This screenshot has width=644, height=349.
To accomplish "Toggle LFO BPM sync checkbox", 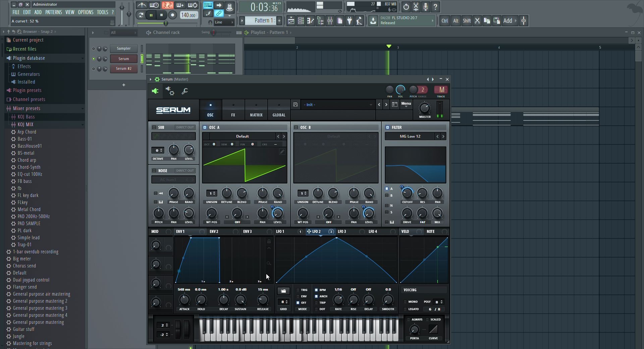I will [x=316, y=290].
